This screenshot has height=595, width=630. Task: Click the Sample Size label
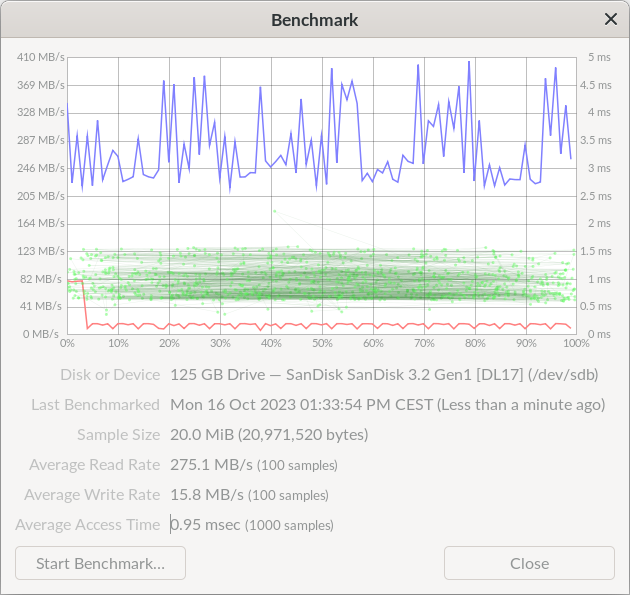(118, 435)
